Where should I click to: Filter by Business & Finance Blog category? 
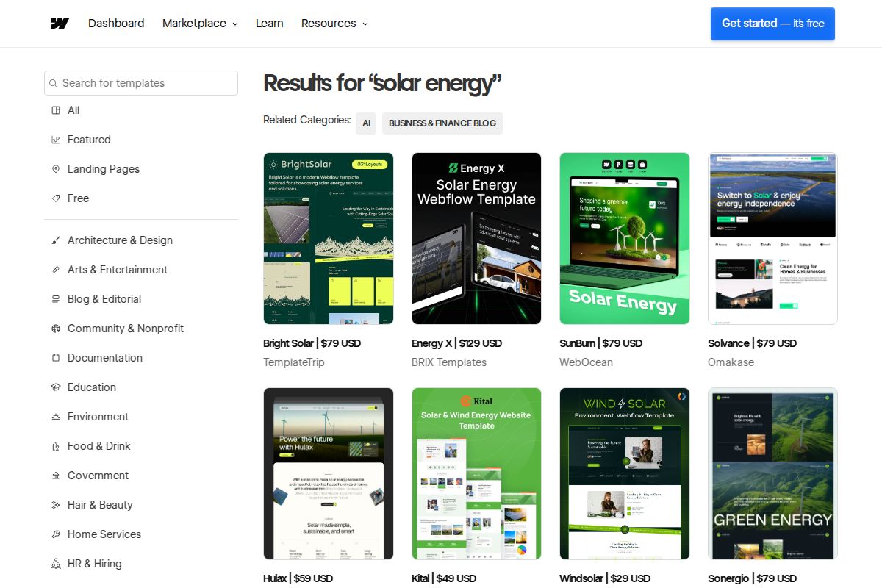(x=442, y=123)
